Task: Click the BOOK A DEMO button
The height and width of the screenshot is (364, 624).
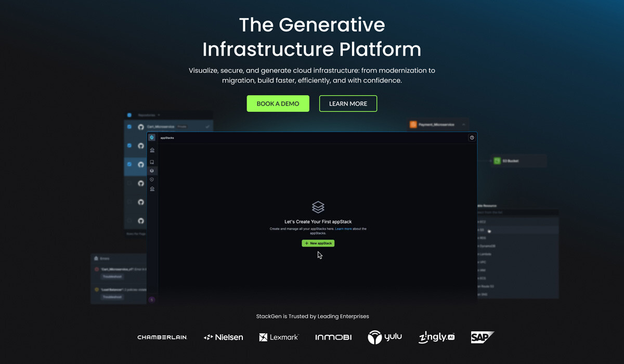Action: click(278, 103)
